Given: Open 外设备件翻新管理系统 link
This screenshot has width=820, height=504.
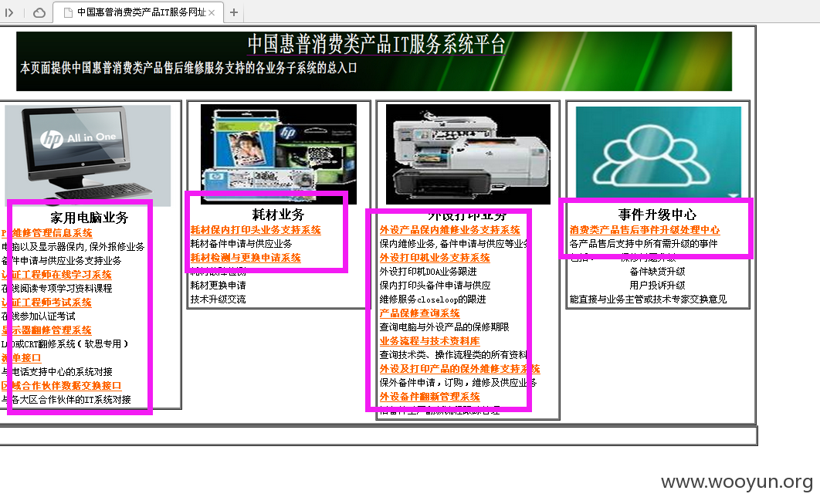Looking at the screenshot, I should pyautogui.click(x=429, y=397).
